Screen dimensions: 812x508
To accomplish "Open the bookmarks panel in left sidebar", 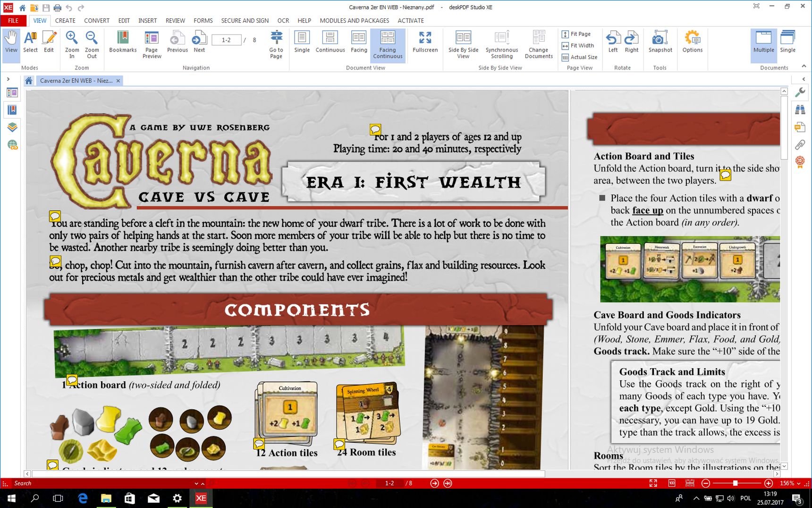I will (x=12, y=110).
